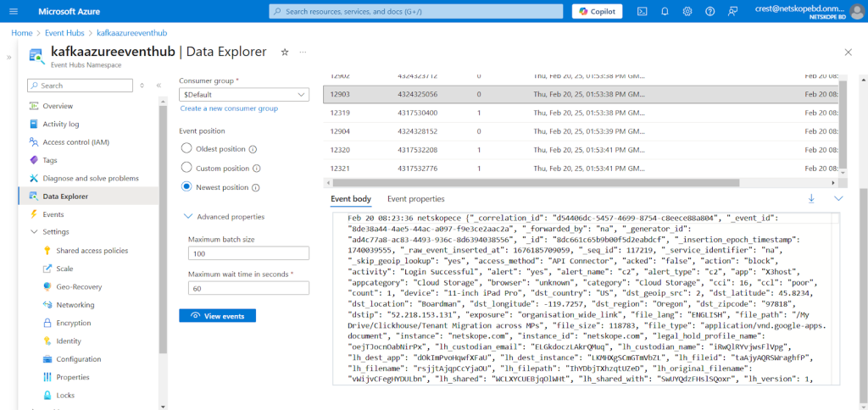Close the Data Explorer blade
The width and height of the screenshot is (868, 410).
[848, 52]
